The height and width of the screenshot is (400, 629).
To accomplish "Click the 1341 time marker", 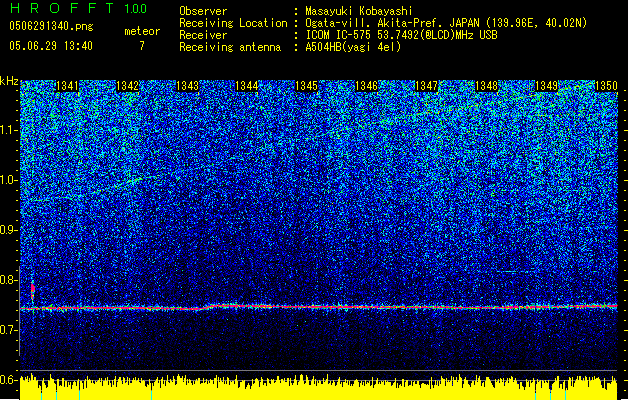I will pyautogui.click(x=67, y=86).
